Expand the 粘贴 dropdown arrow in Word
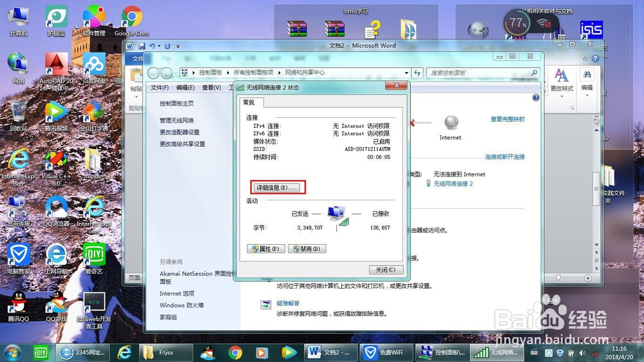Screen dimensions: 644x362 pos(136,97)
